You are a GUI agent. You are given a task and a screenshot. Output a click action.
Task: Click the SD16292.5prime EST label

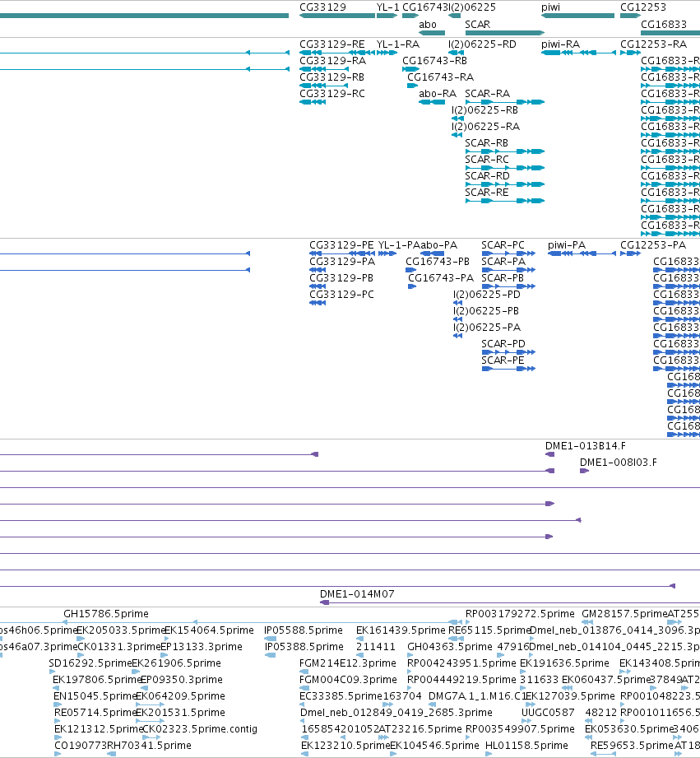90,663
